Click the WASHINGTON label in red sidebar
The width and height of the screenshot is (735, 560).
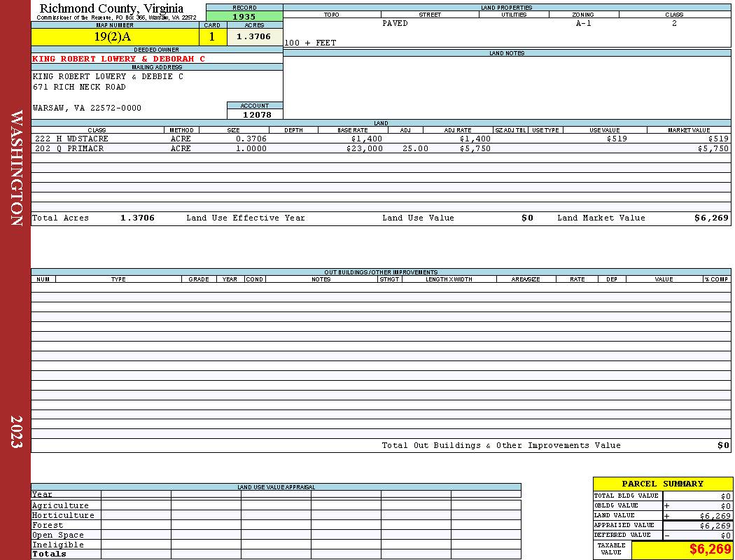tap(16, 168)
